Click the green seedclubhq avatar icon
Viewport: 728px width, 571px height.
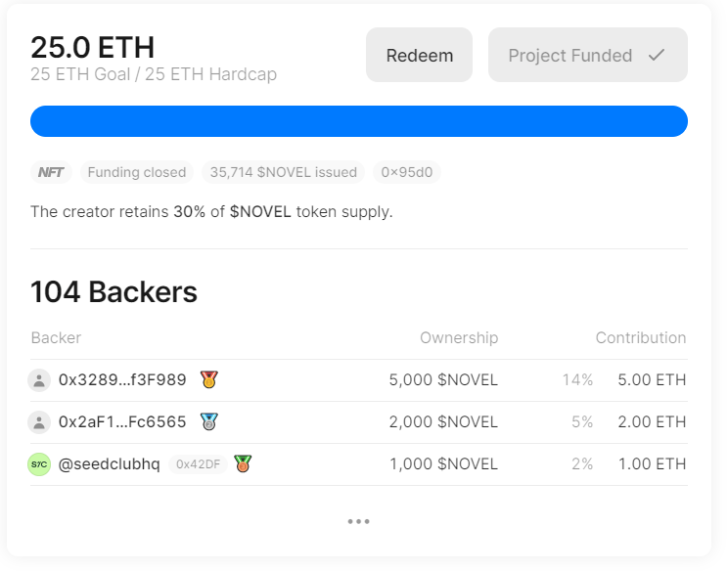pos(39,464)
